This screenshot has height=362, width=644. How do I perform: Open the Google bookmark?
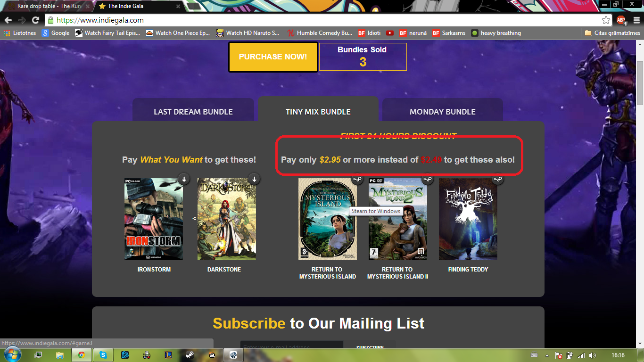pyautogui.click(x=56, y=33)
